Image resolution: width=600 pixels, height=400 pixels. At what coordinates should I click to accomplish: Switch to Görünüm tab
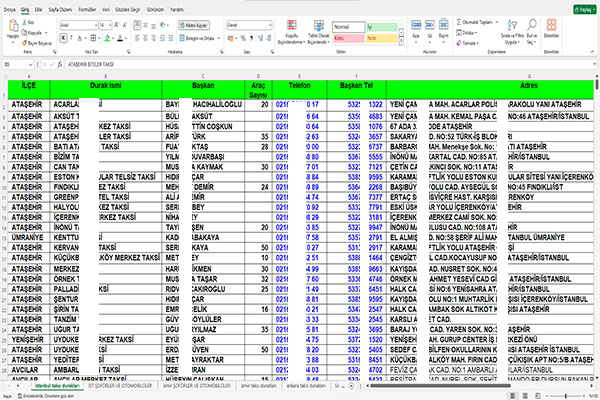155,10
